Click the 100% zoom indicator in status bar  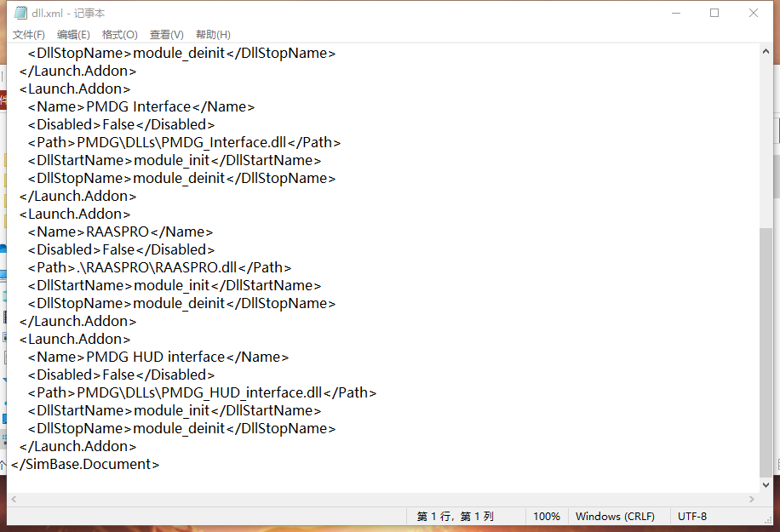coord(546,516)
